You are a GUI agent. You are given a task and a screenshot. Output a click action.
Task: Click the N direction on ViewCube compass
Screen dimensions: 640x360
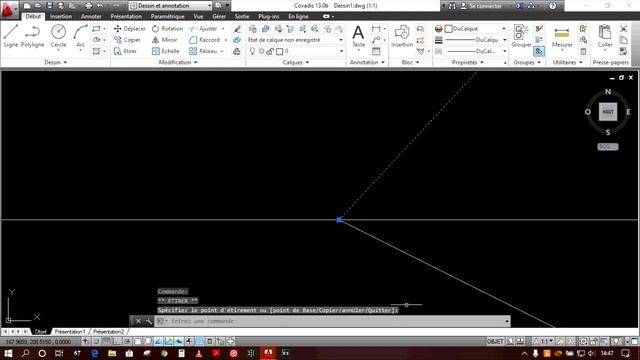tap(608, 92)
